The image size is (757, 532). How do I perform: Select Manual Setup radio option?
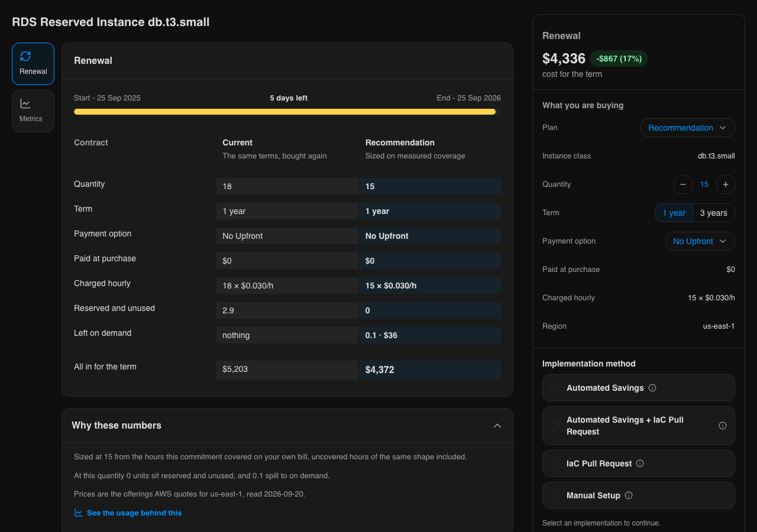click(x=639, y=495)
